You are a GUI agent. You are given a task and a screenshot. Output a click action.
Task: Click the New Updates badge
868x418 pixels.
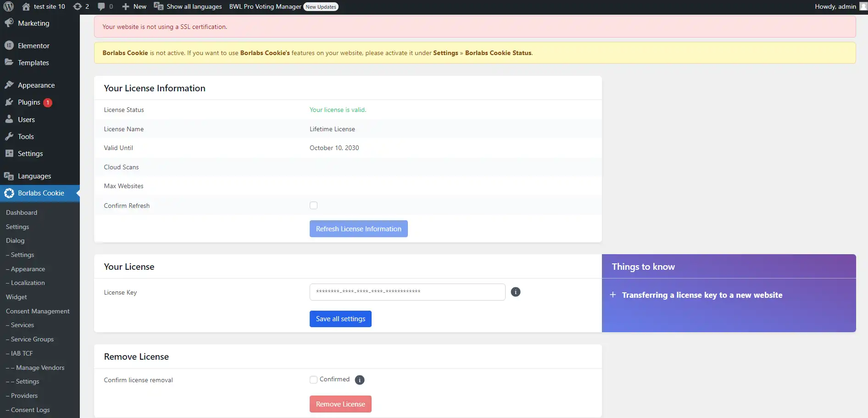tap(321, 7)
